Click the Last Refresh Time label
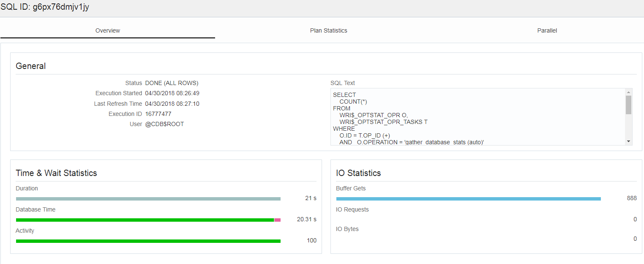 point(118,104)
